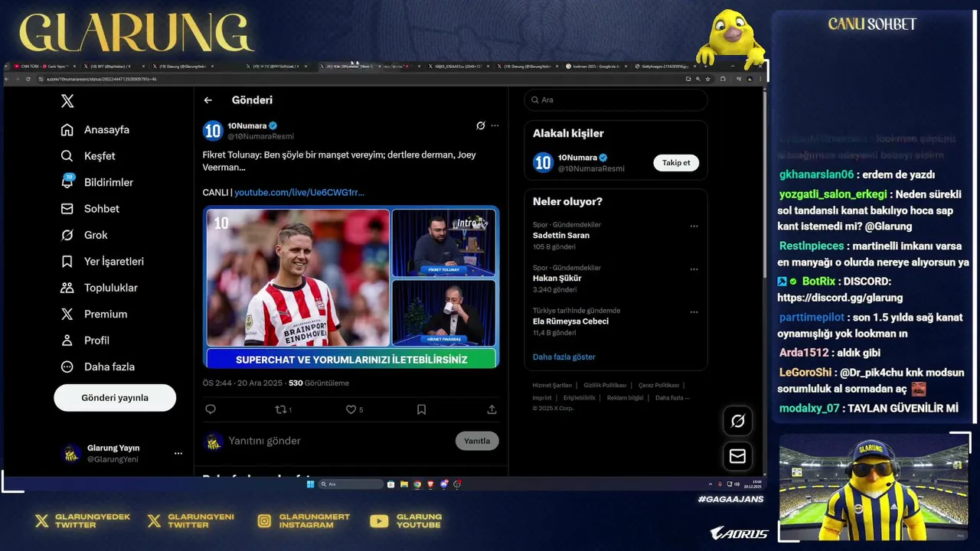Screen dimensions: 980x551
Task: Click Hizmet Şartları footer link
Action: pyautogui.click(x=552, y=386)
